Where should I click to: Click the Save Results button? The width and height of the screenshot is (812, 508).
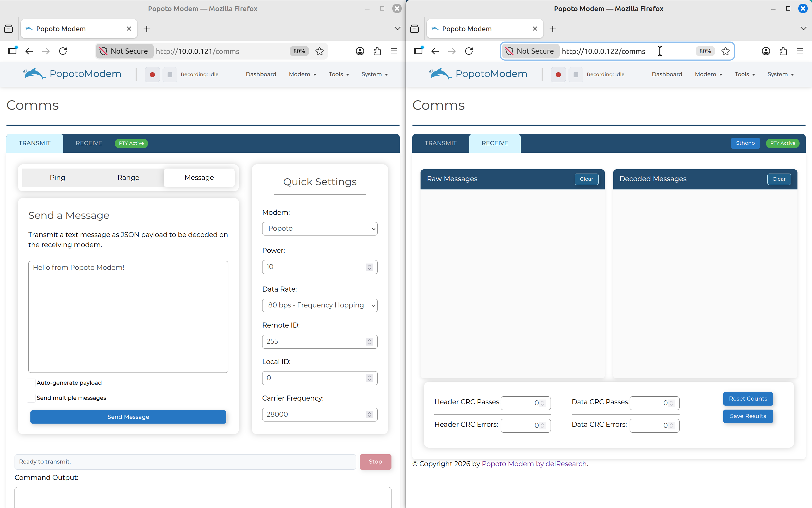click(x=748, y=416)
